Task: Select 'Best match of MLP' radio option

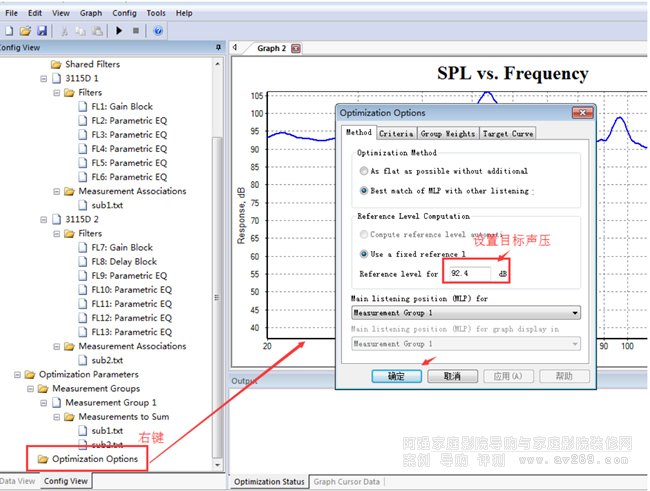Action: (364, 189)
